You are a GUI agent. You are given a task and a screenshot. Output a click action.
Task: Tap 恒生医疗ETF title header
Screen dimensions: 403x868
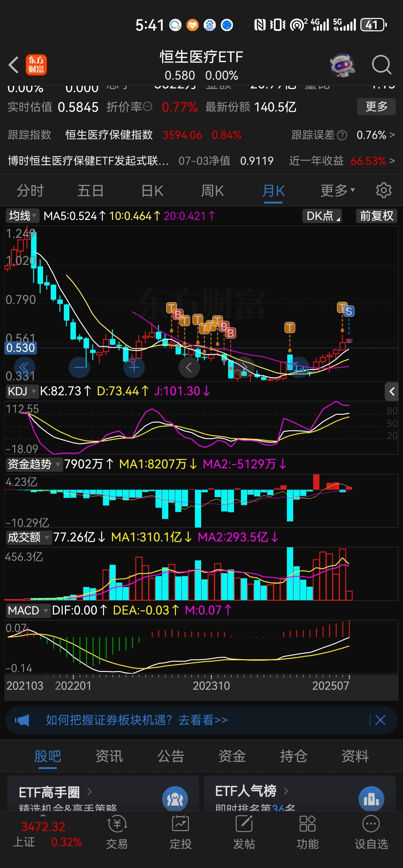201,57
